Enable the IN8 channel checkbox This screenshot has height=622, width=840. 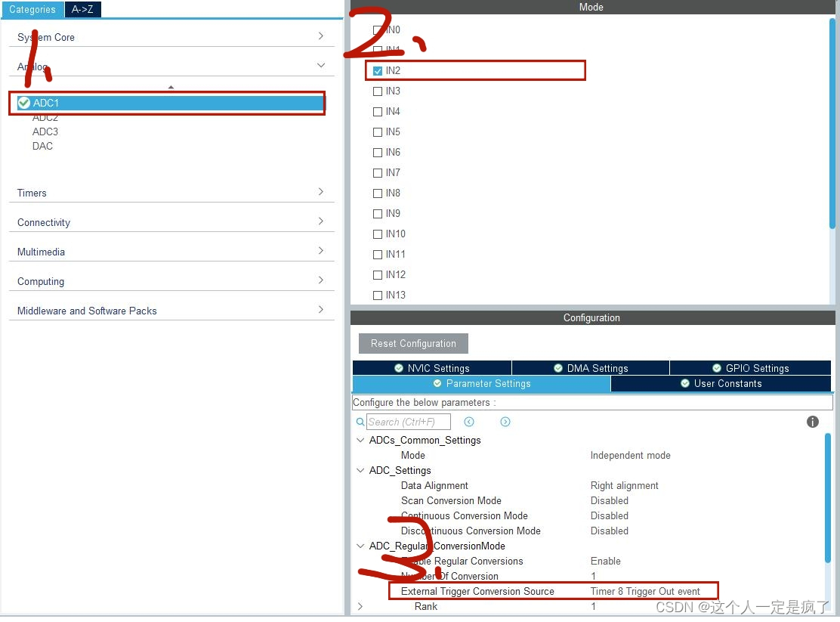378,193
